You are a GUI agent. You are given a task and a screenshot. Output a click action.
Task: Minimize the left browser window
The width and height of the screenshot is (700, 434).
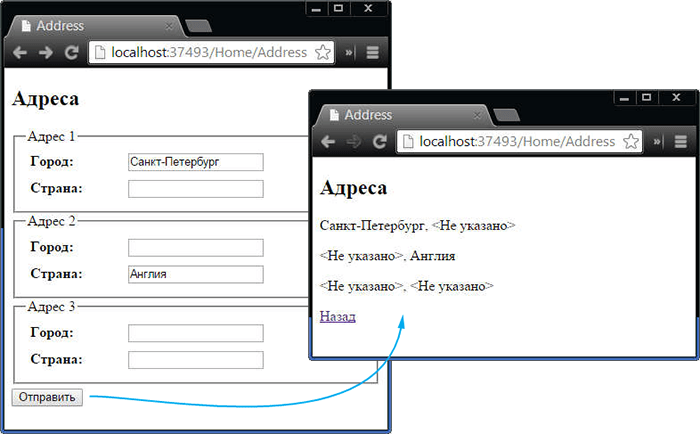tap(317, 8)
